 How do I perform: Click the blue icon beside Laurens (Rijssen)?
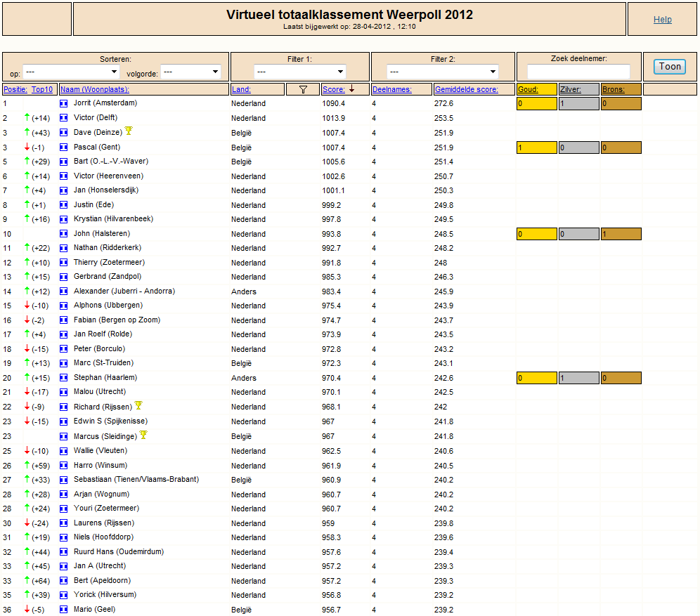tap(64, 524)
